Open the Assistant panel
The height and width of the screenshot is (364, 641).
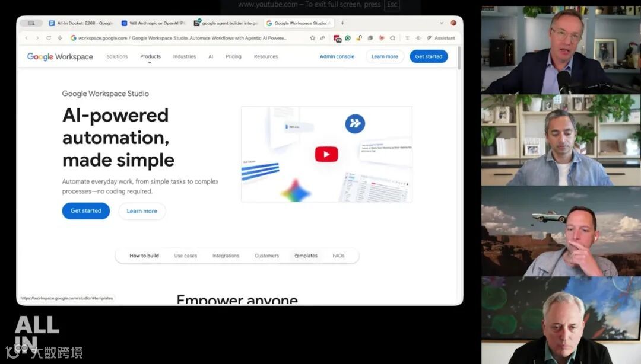(441, 38)
